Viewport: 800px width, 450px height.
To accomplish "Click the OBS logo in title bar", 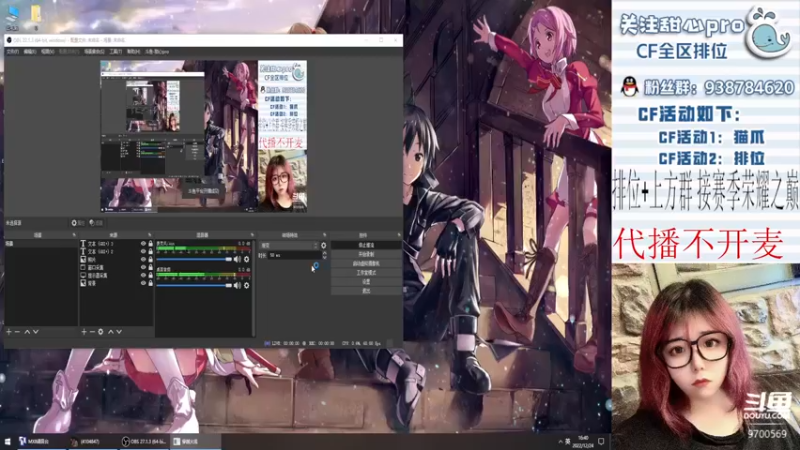I will tap(9, 40).
